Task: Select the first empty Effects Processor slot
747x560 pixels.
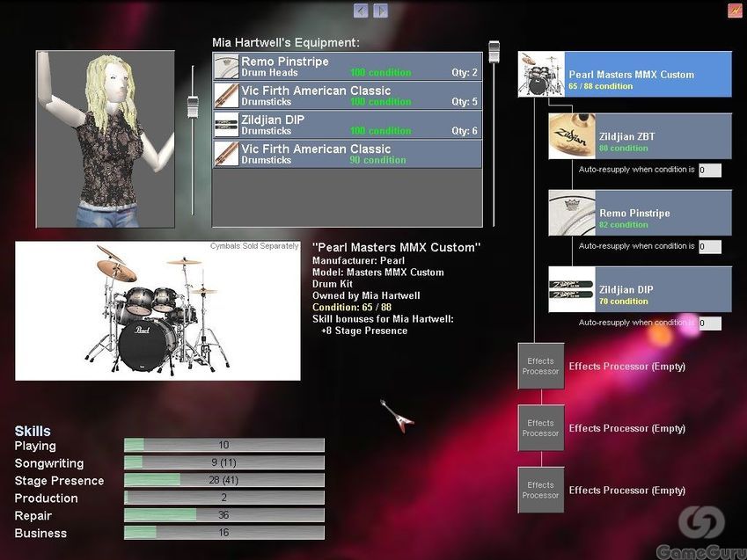Action: tap(541, 367)
